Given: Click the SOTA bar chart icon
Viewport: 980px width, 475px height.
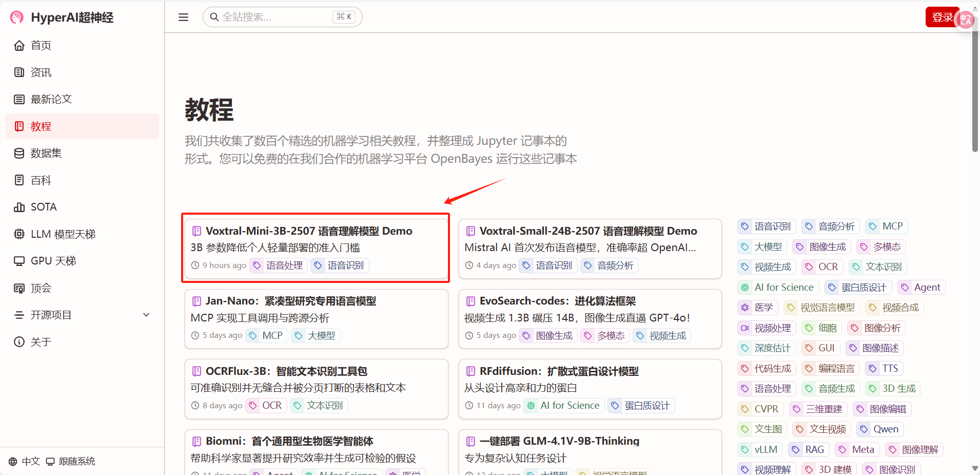Looking at the screenshot, I should 19,207.
